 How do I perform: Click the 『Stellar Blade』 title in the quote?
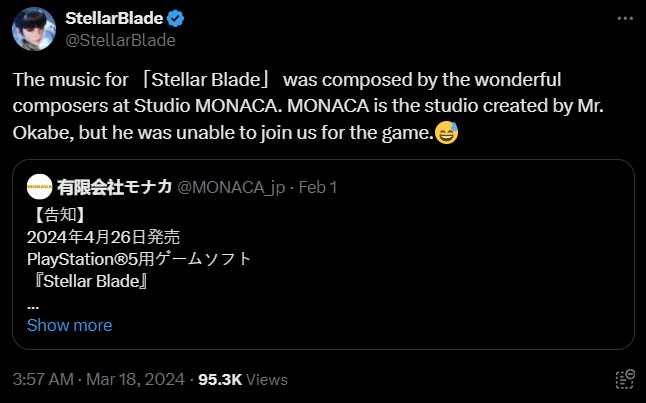88,281
